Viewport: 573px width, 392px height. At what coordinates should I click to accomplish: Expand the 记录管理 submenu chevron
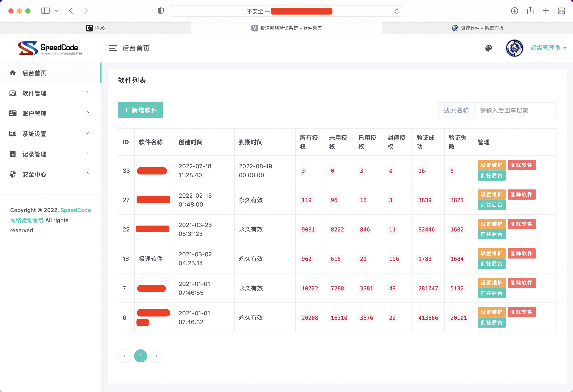pyautogui.click(x=88, y=153)
